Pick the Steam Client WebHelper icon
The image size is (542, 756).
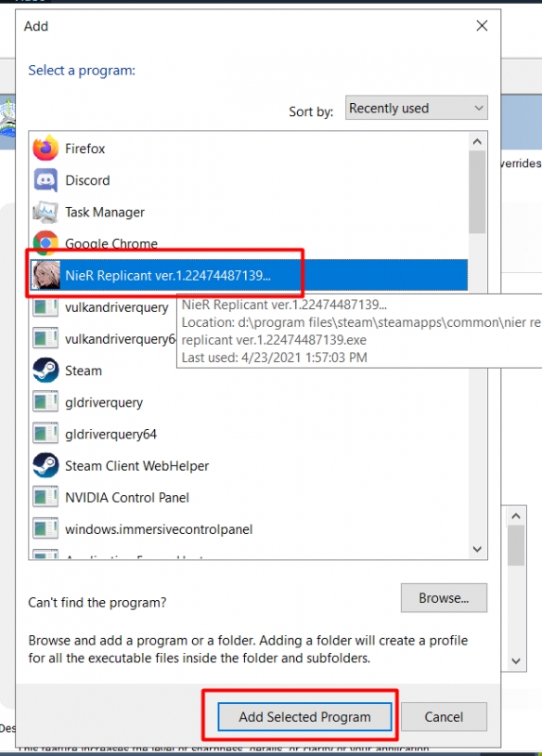tap(45, 465)
